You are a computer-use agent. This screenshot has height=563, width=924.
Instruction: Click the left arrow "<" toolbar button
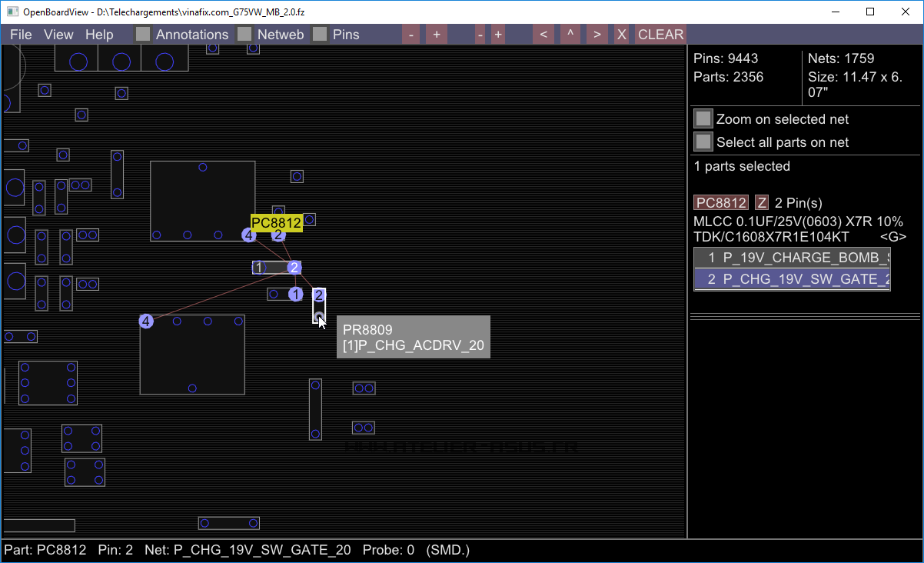pos(543,35)
